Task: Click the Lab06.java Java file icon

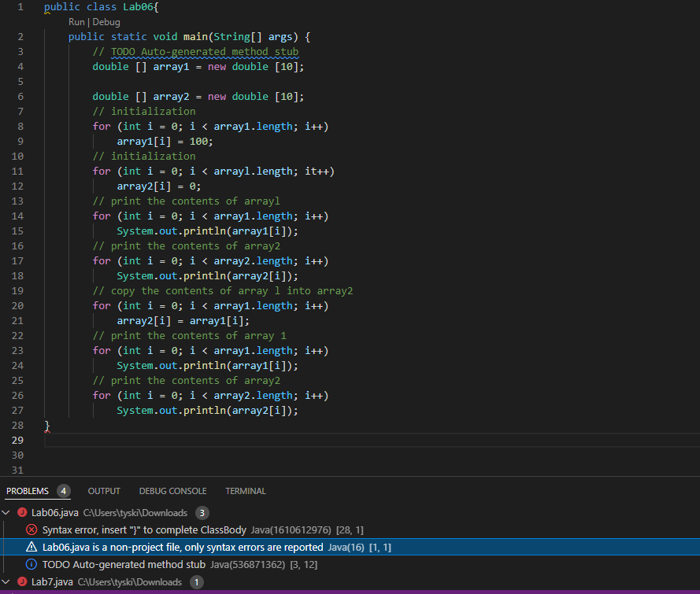Action: (22, 513)
